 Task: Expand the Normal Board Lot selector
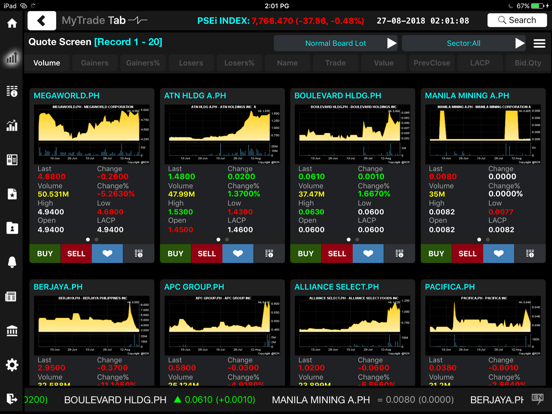point(335,43)
